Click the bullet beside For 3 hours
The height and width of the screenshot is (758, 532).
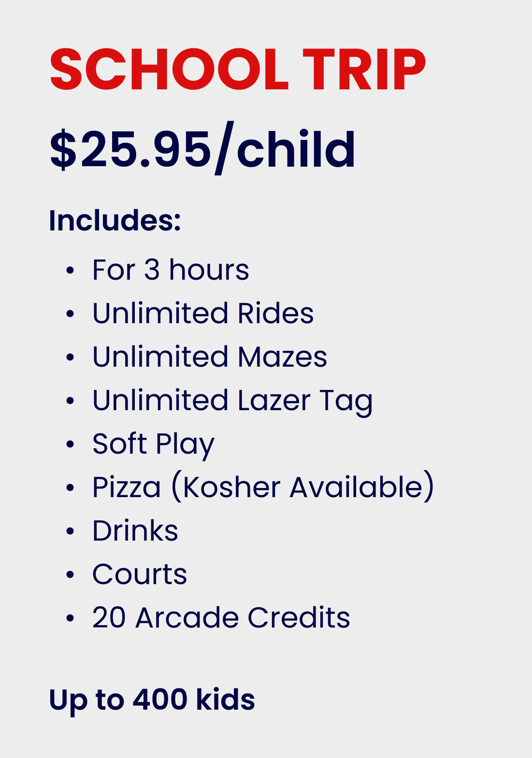pyautogui.click(x=71, y=271)
